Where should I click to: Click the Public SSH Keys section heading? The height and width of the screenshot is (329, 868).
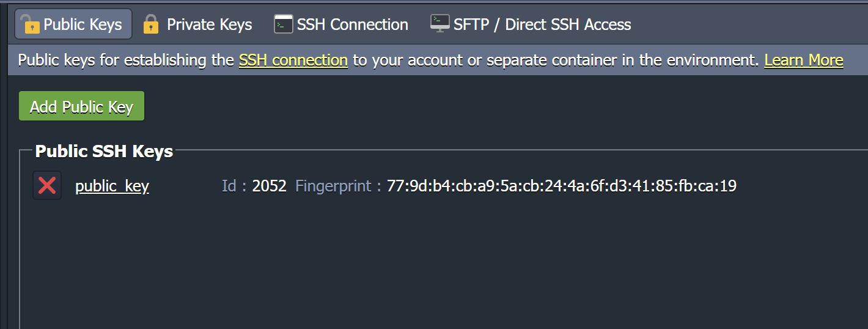pos(104,151)
